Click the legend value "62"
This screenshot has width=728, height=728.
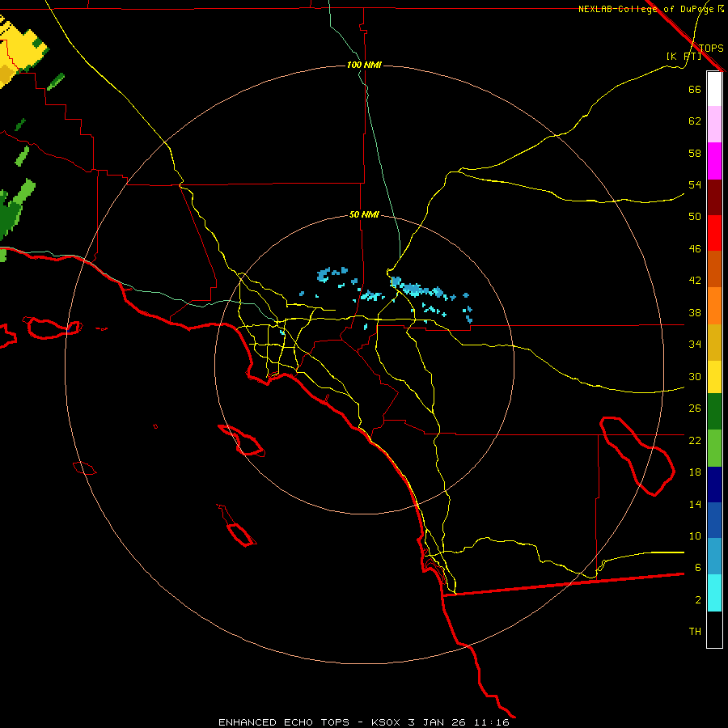coord(695,121)
